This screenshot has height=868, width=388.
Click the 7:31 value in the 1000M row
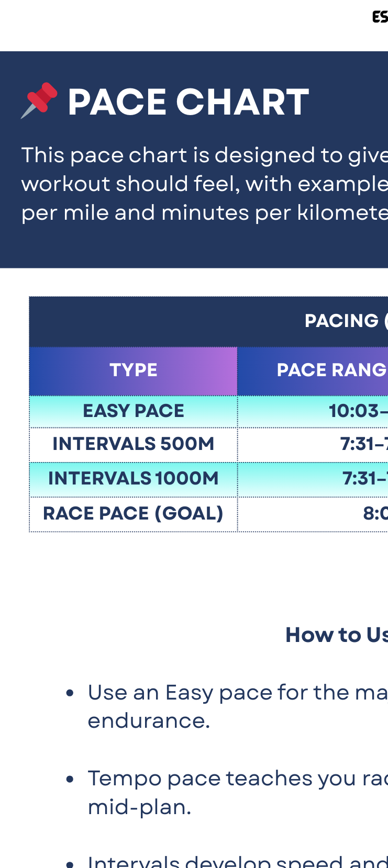coord(364,478)
